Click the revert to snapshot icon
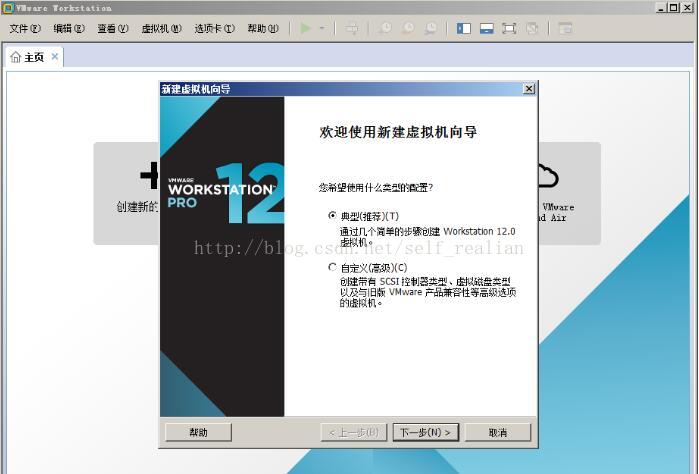Viewport: 699px width, 474px height. click(x=408, y=29)
